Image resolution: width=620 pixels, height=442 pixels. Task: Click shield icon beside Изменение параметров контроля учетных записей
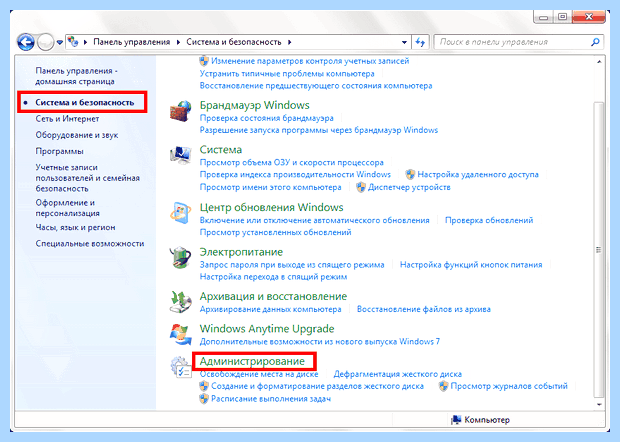point(204,61)
